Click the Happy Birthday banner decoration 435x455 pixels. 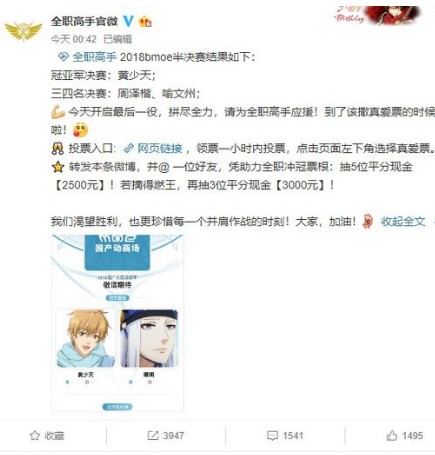(x=377, y=15)
